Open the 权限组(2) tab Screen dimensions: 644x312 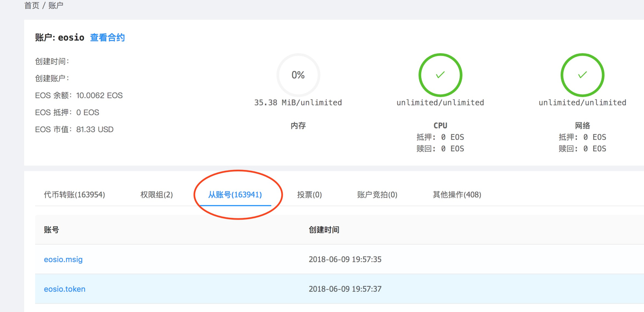click(157, 195)
